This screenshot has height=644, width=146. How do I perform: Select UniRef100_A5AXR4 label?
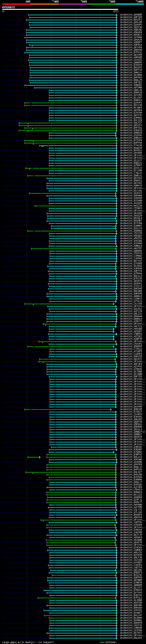point(131,32)
